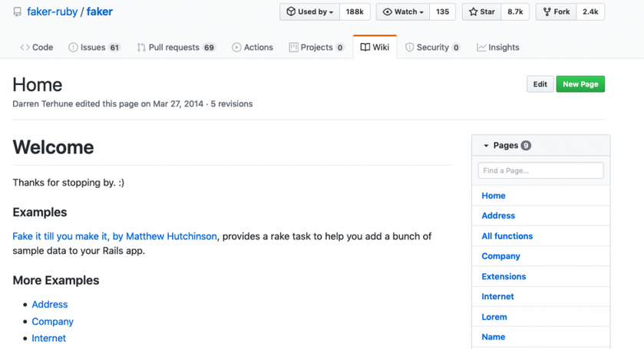
Task: Open the Internet page in sidebar
Action: click(497, 296)
